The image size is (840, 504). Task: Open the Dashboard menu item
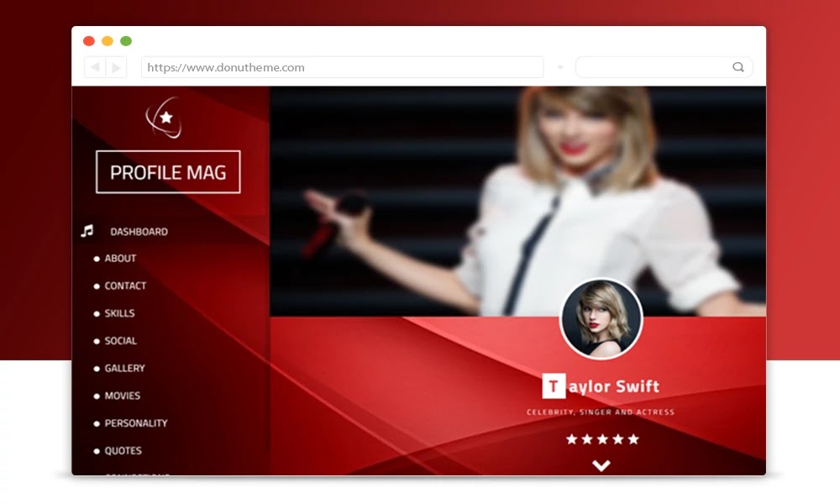point(139,231)
